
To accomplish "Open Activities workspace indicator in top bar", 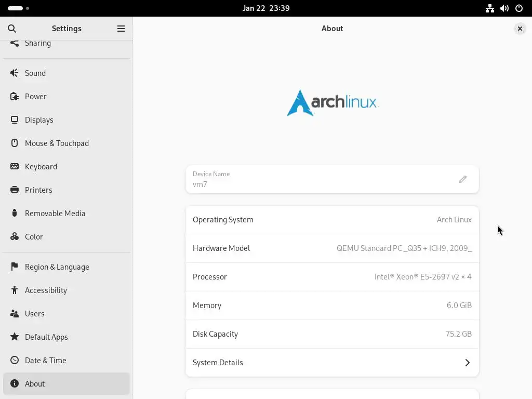I will tap(18, 8).
